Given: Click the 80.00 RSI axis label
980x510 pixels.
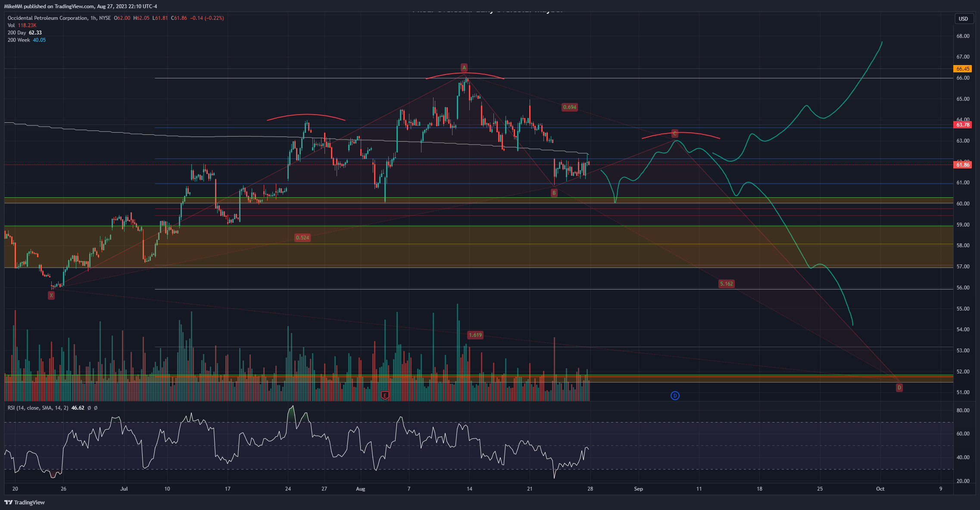Looking at the screenshot, I should [x=962, y=410].
